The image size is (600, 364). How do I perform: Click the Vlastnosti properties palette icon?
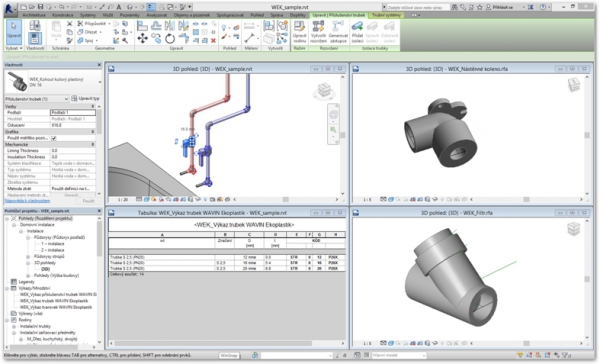(x=35, y=38)
